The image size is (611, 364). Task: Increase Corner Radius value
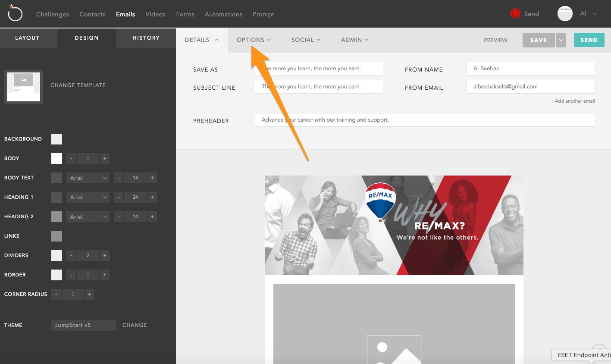pos(89,294)
